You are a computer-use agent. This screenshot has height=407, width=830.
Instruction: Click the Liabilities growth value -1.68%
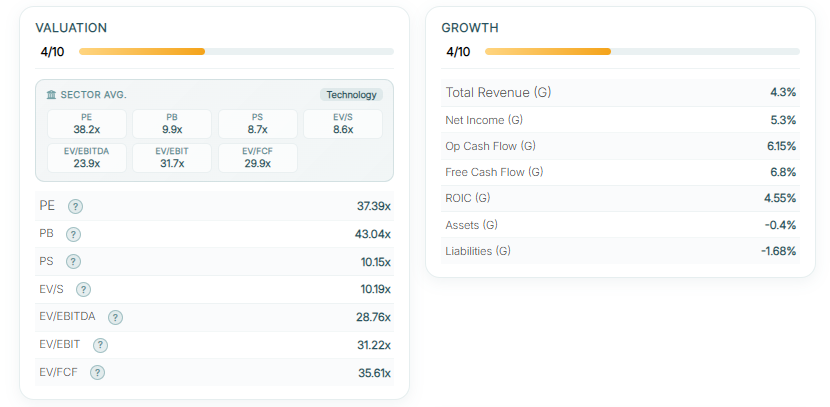point(779,251)
